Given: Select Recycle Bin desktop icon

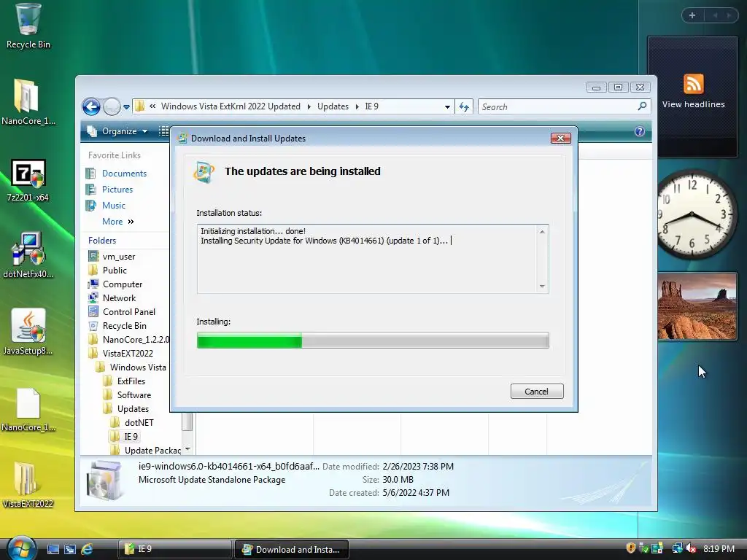Looking at the screenshot, I should coord(28,26).
